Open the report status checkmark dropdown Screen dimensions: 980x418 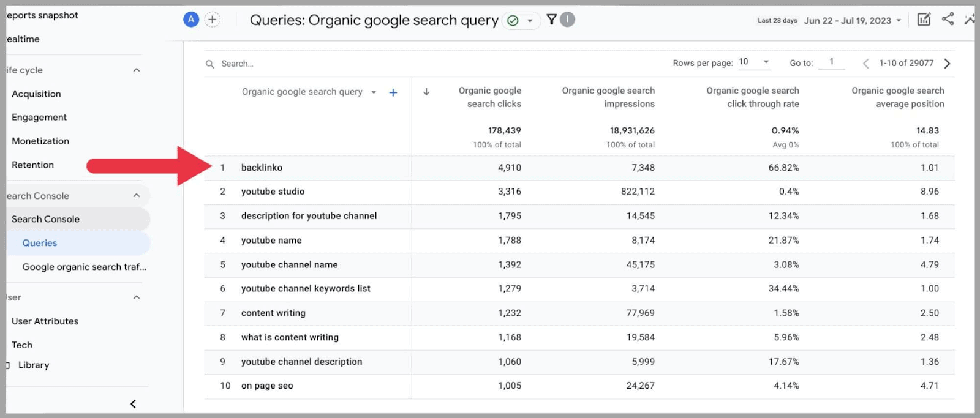[x=521, y=21]
